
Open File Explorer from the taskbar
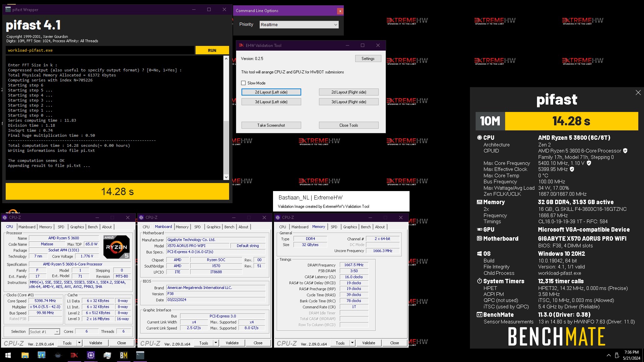coord(25,355)
